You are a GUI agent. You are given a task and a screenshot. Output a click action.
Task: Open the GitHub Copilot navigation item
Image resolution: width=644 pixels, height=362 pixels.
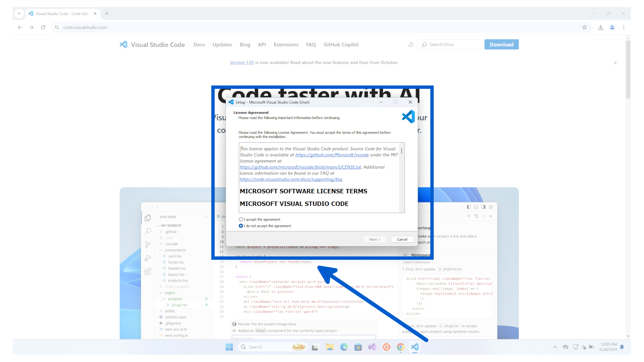click(x=341, y=44)
